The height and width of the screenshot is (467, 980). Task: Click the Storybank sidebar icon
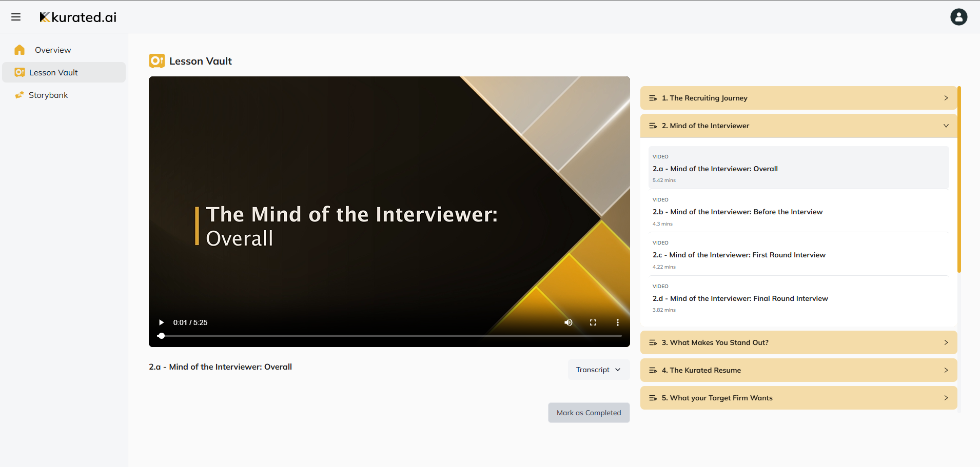[19, 95]
